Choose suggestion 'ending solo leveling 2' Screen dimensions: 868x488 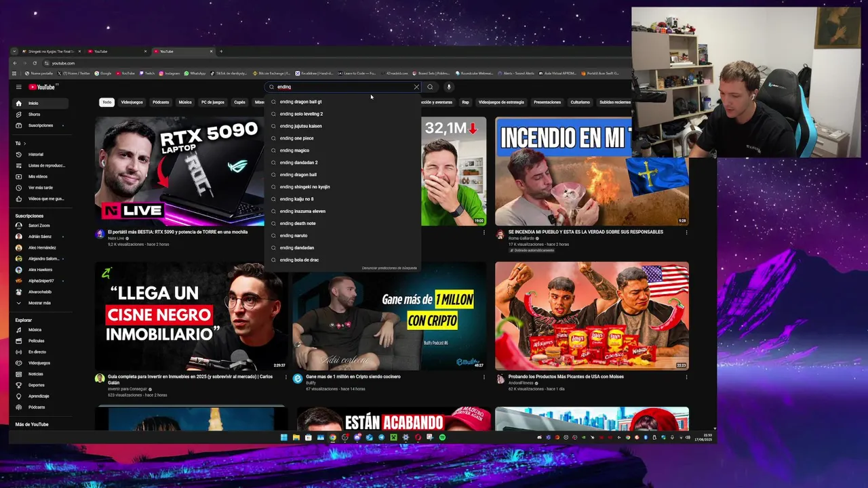pos(342,114)
